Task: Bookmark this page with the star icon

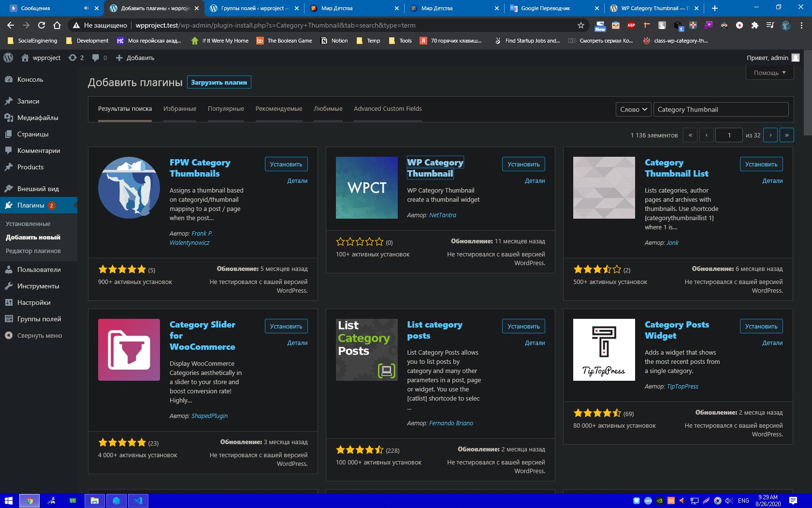Action: pos(581,25)
